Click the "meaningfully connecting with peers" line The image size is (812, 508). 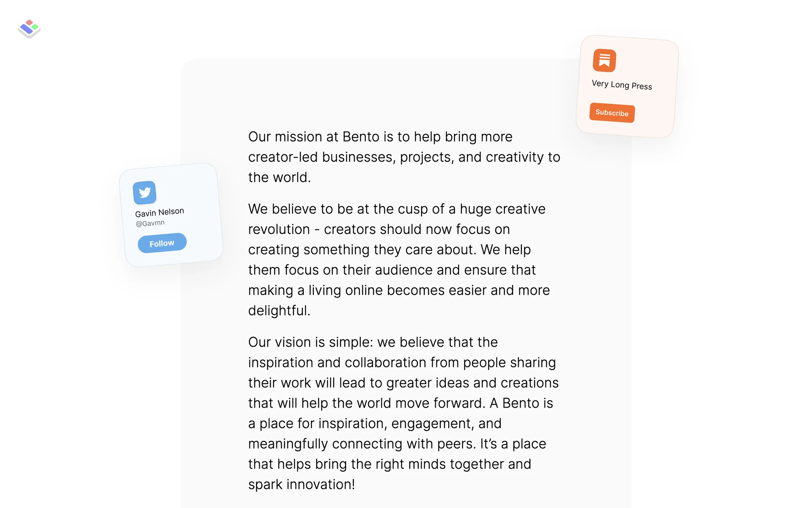tap(397, 444)
